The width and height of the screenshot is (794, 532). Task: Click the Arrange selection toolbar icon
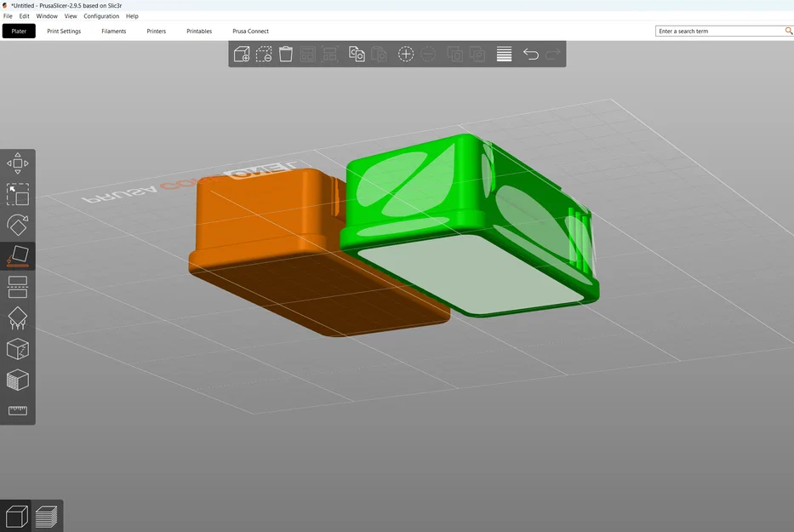coord(330,54)
